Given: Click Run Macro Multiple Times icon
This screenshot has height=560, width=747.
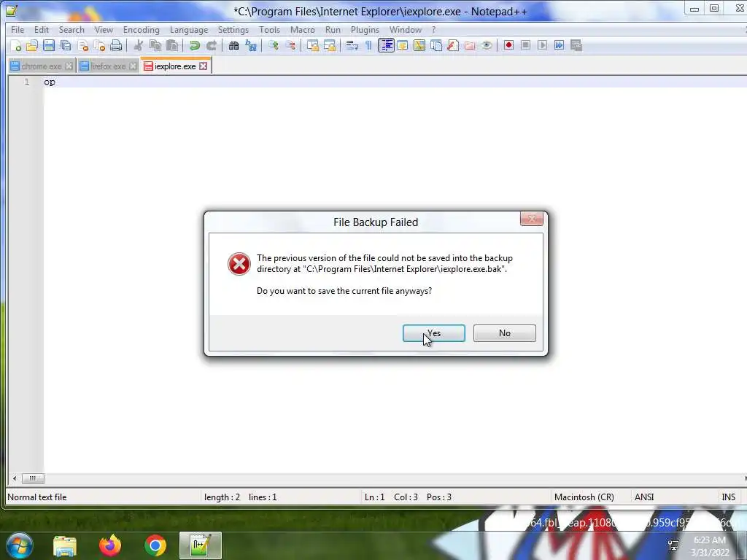Looking at the screenshot, I should 560,46.
